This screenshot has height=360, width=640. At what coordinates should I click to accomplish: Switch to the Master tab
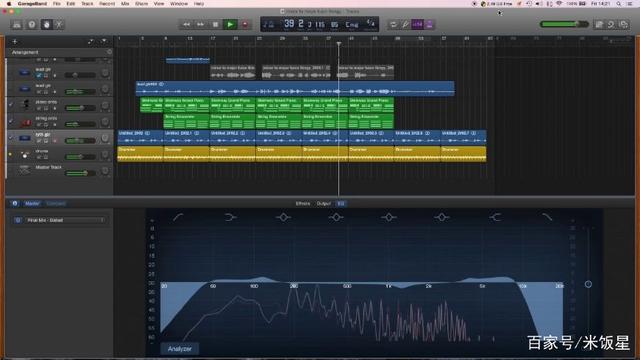point(32,203)
